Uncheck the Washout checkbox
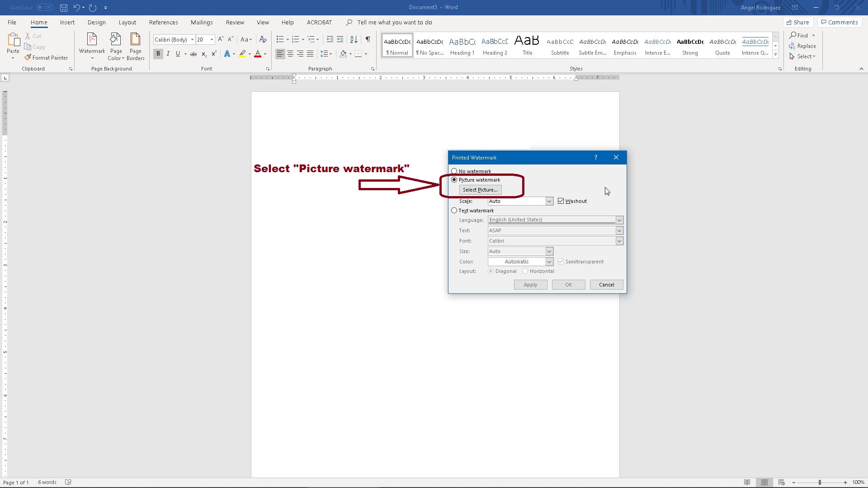868x488 pixels. 561,201
